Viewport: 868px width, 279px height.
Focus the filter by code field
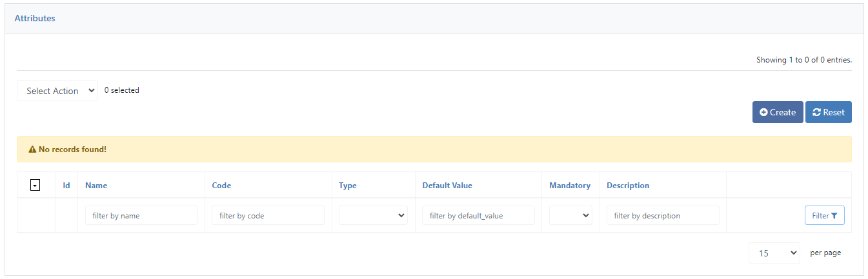tap(268, 216)
